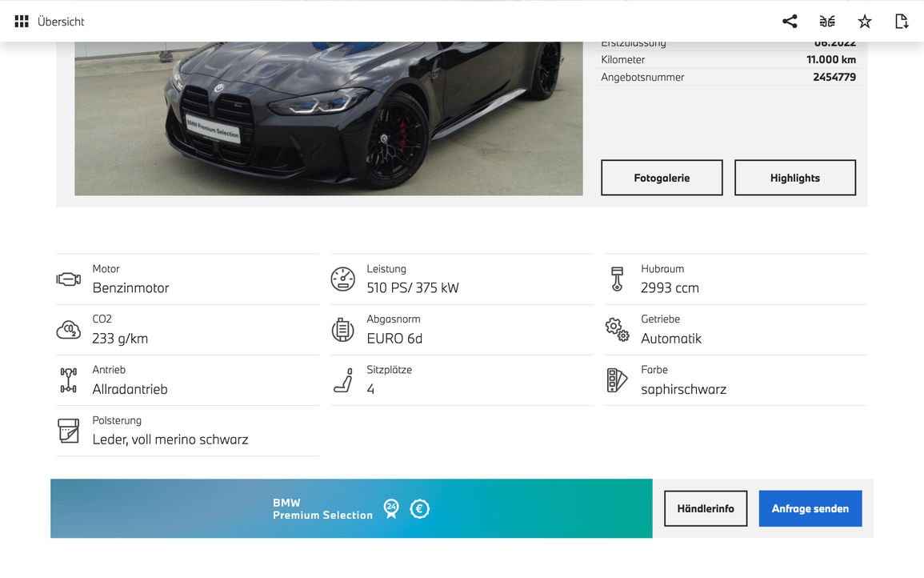This screenshot has height=578, width=924.
Task: Click the 24-month warranty badge icon
Action: click(391, 508)
